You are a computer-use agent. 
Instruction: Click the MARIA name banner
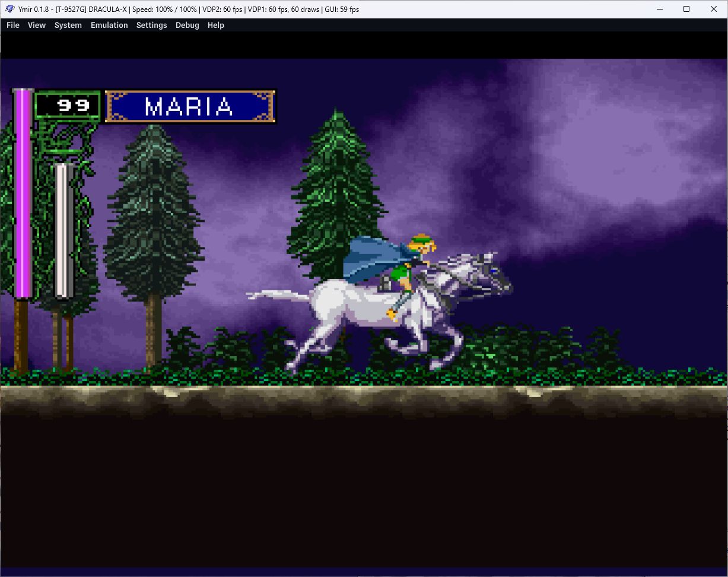(x=190, y=107)
